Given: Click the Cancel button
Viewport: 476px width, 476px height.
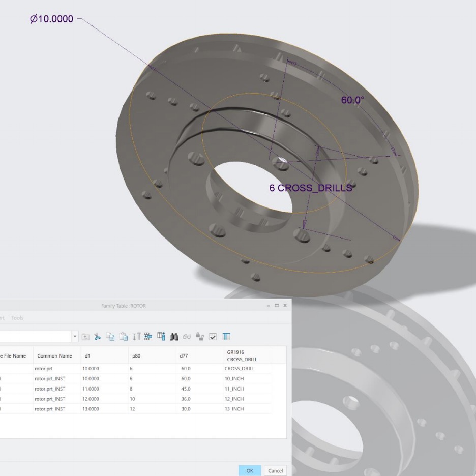Looking at the screenshot, I should pos(275,470).
